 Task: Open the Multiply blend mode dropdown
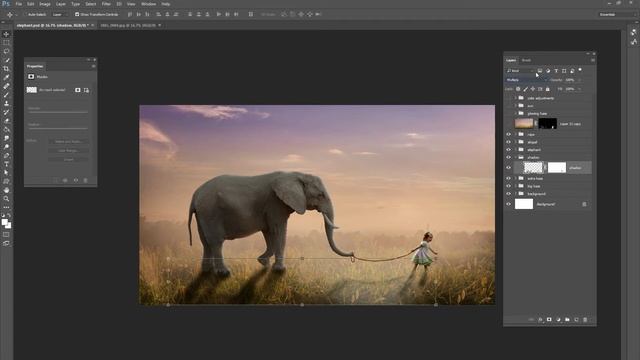tap(526, 80)
